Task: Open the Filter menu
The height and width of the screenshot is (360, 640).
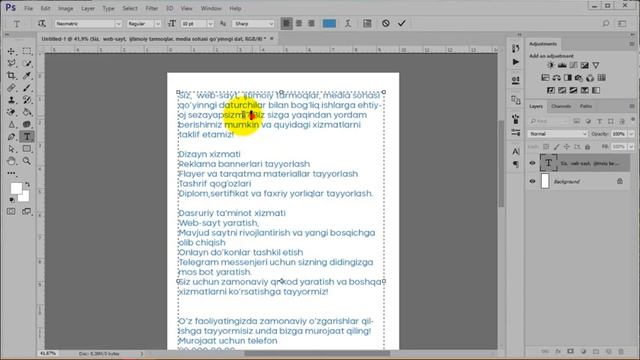Action: pos(151,8)
